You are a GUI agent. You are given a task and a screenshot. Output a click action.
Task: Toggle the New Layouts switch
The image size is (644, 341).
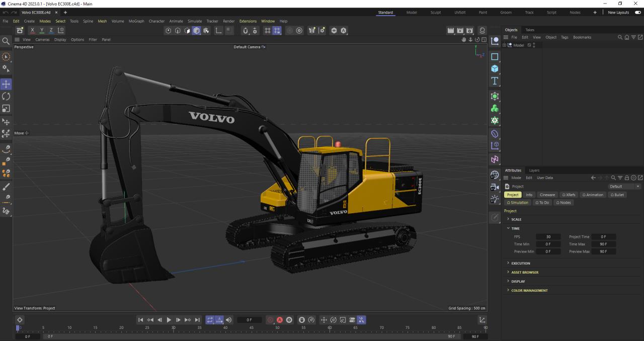tap(638, 13)
